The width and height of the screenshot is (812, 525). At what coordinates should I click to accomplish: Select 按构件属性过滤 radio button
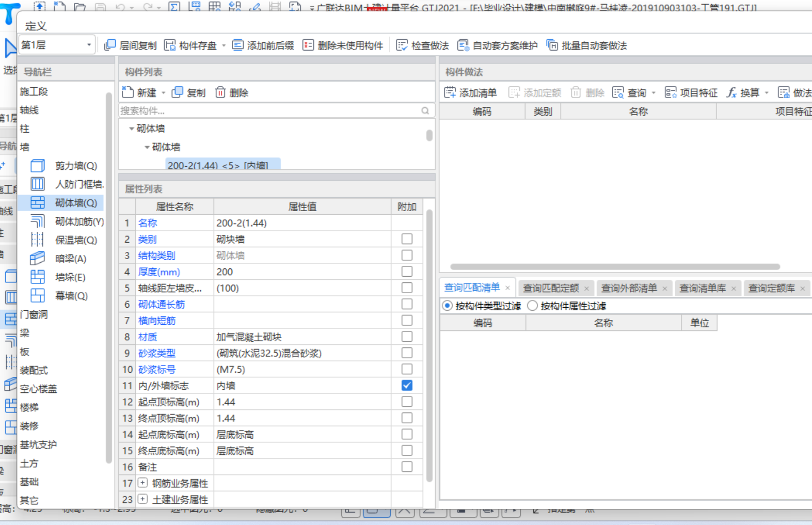[532, 306]
